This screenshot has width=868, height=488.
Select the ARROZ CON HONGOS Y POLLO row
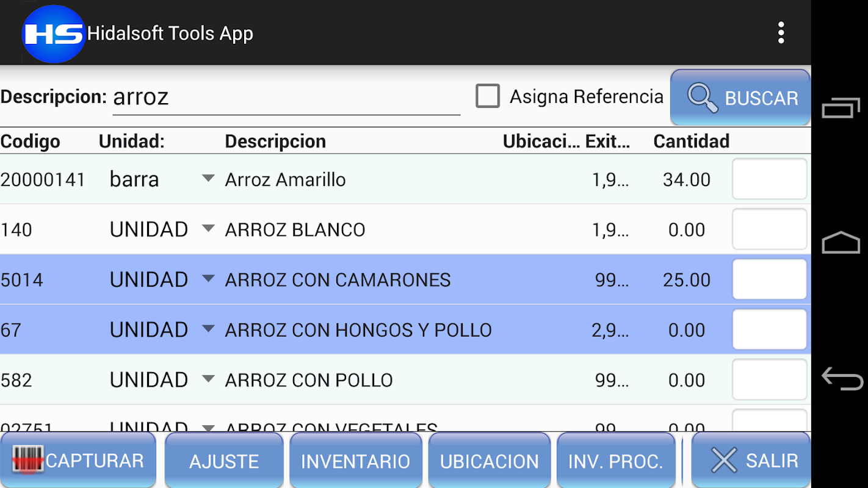358,330
